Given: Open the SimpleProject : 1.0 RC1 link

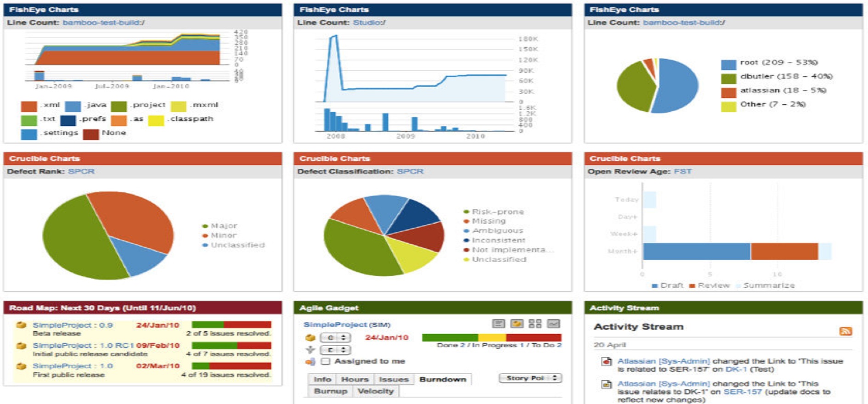Looking at the screenshot, I should tap(83, 346).
